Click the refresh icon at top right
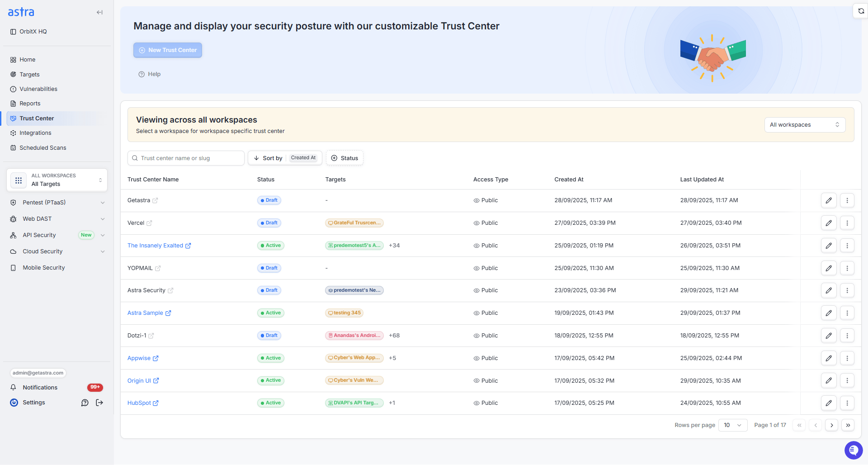This screenshot has width=868, height=465. click(861, 11)
